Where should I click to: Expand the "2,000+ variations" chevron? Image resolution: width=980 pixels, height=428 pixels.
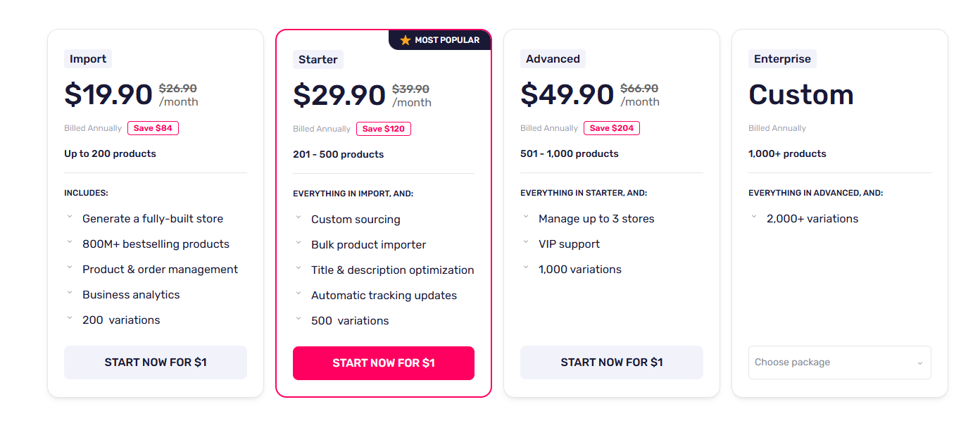coord(754,217)
